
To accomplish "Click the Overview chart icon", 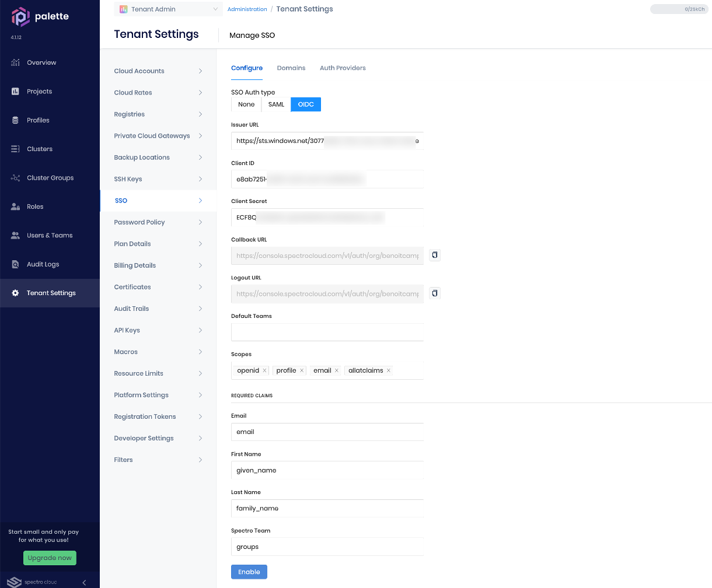I will (x=15, y=62).
